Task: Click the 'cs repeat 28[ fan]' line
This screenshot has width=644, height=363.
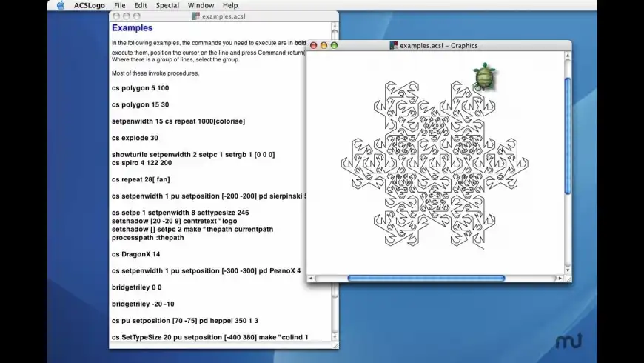Action: pyautogui.click(x=141, y=179)
